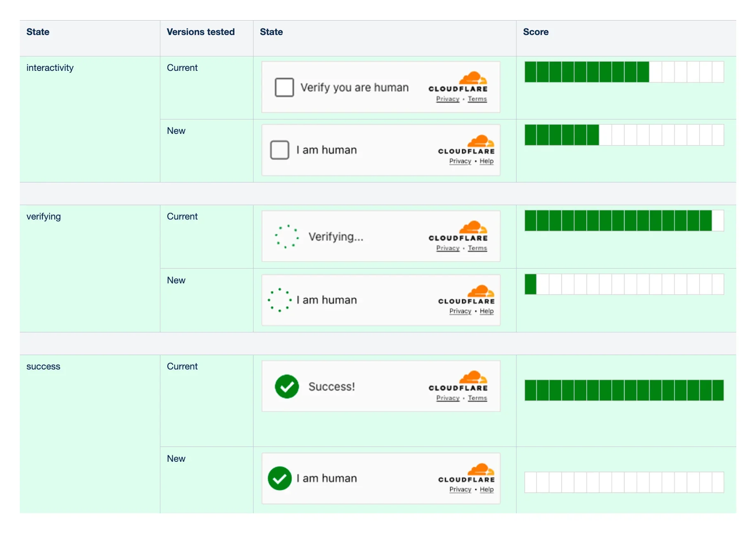Tick the unchecked "I am human" checkbox

pyautogui.click(x=279, y=150)
